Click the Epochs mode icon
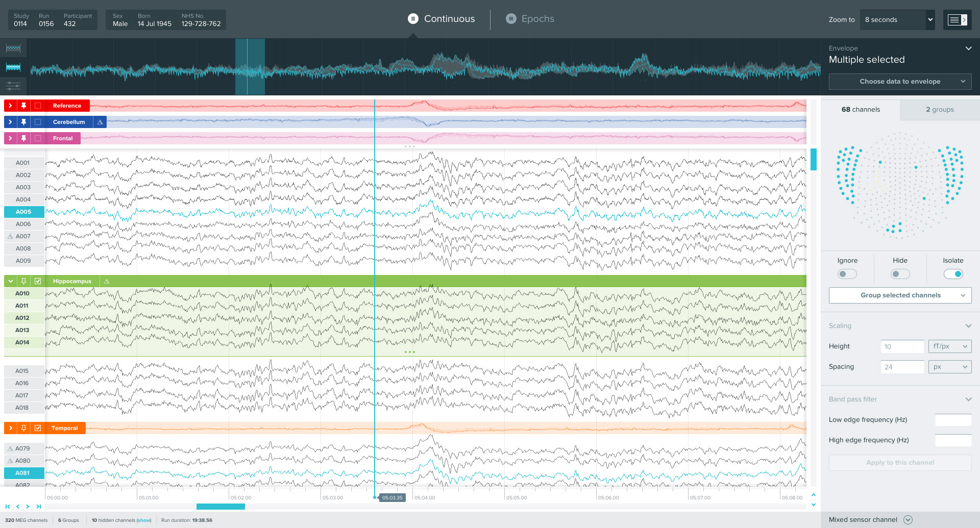 511,19
